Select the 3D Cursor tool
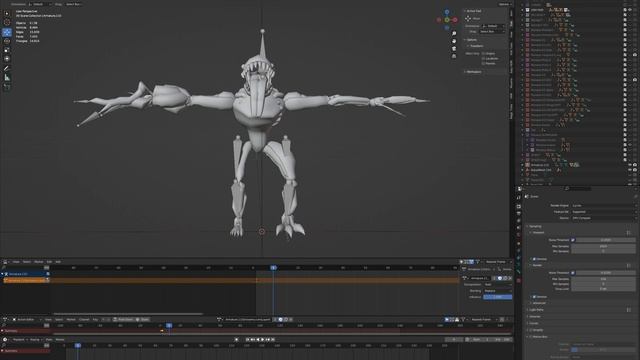The width and height of the screenshot is (640, 360). 7,22
